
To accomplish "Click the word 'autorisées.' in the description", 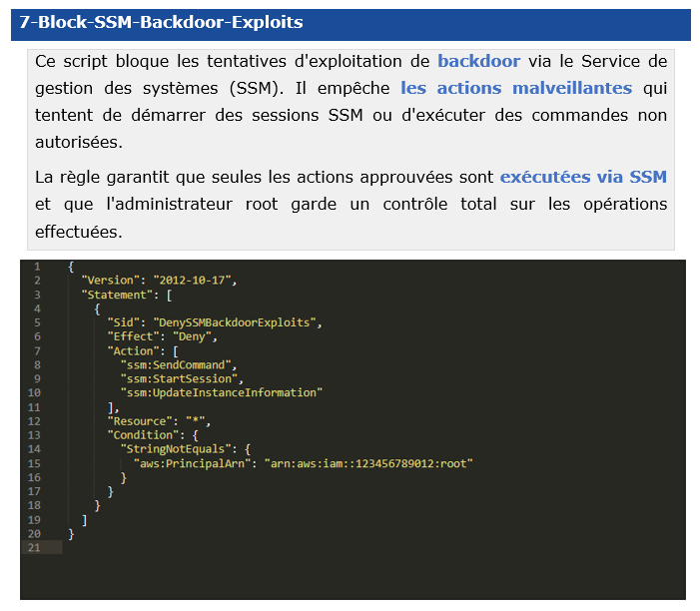I will coord(79,142).
